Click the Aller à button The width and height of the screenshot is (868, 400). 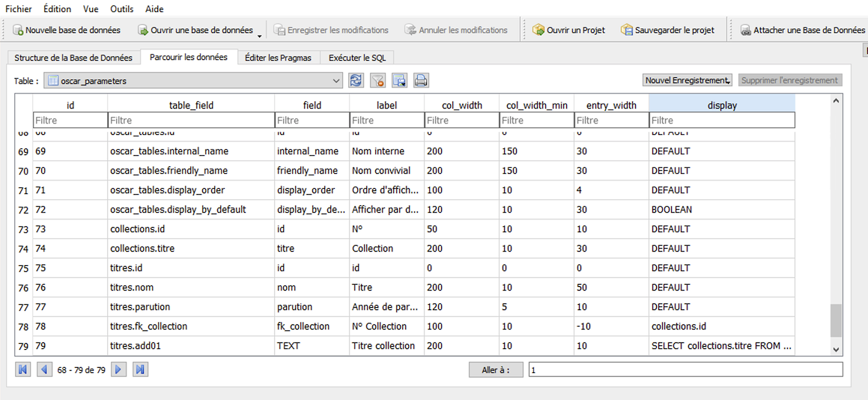495,369
